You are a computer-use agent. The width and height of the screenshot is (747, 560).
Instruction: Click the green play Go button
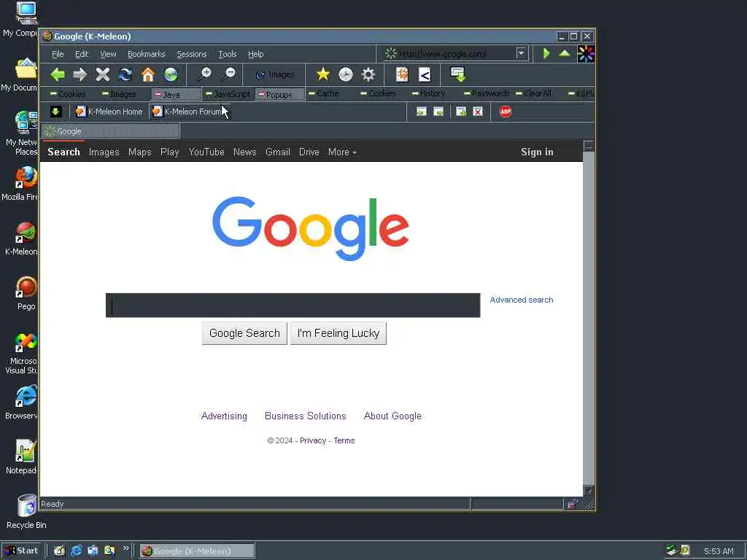coord(546,53)
